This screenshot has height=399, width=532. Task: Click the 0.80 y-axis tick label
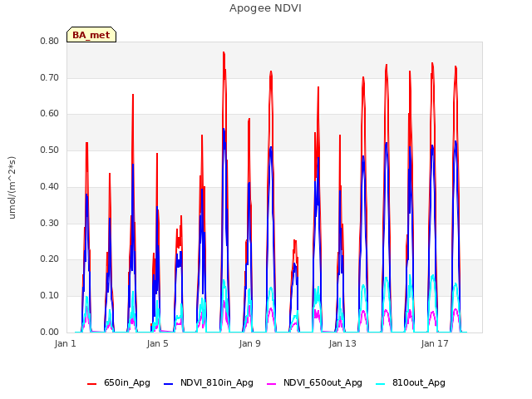[50, 41]
